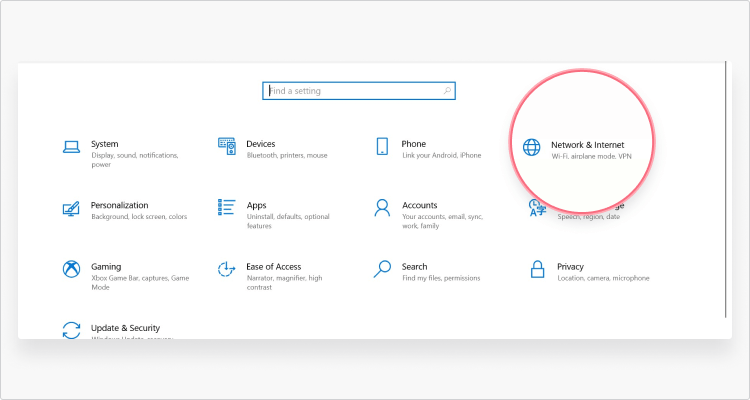Open the Search magnifier category icon
The height and width of the screenshot is (400, 750).
382,269
